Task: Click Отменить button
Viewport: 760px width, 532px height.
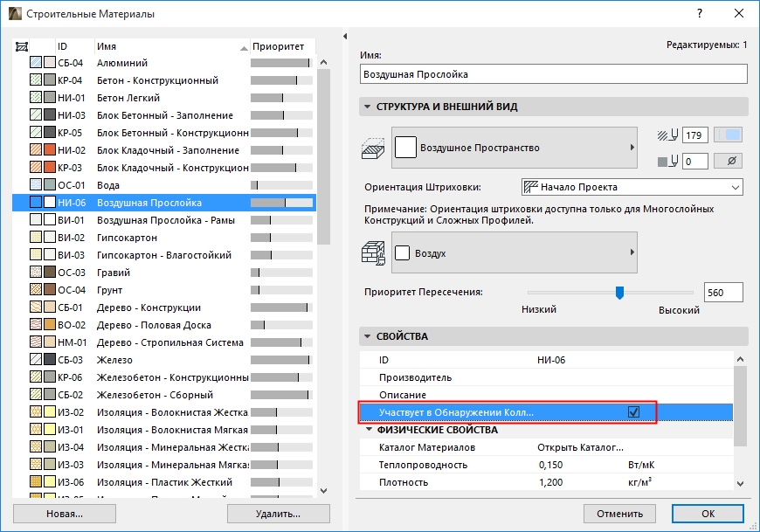Action: [619, 514]
